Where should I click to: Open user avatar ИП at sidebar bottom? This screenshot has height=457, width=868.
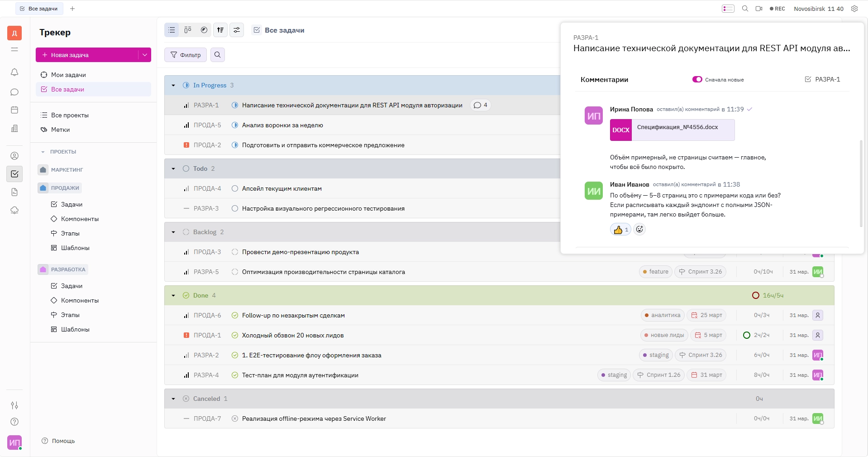14,443
